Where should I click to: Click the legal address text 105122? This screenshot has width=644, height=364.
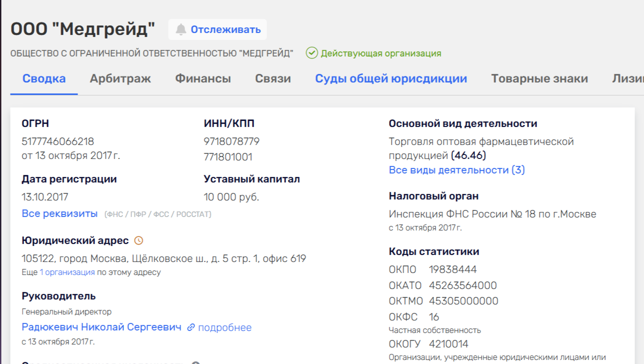(x=164, y=258)
